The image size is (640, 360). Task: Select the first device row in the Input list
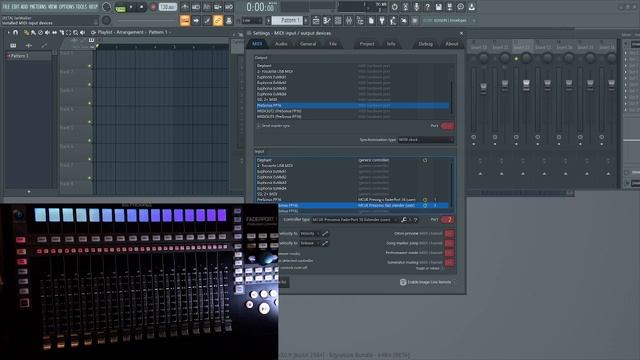pos(353,160)
